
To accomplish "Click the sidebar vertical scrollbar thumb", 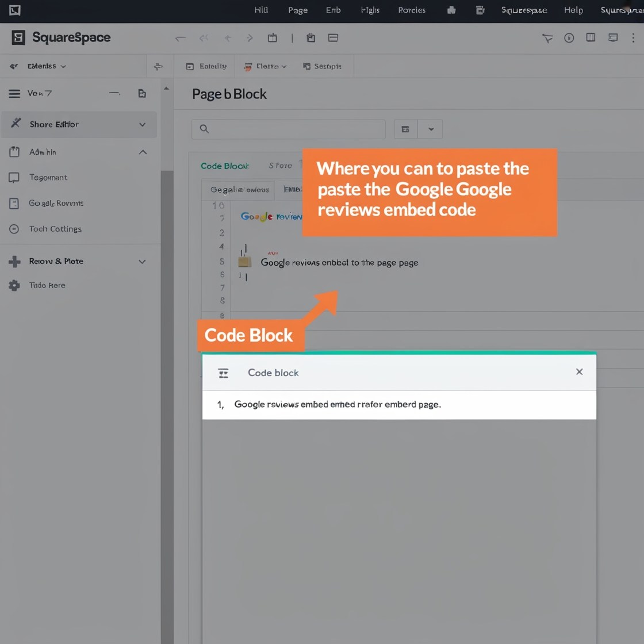I will pyautogui.click(x=167, y=407).
